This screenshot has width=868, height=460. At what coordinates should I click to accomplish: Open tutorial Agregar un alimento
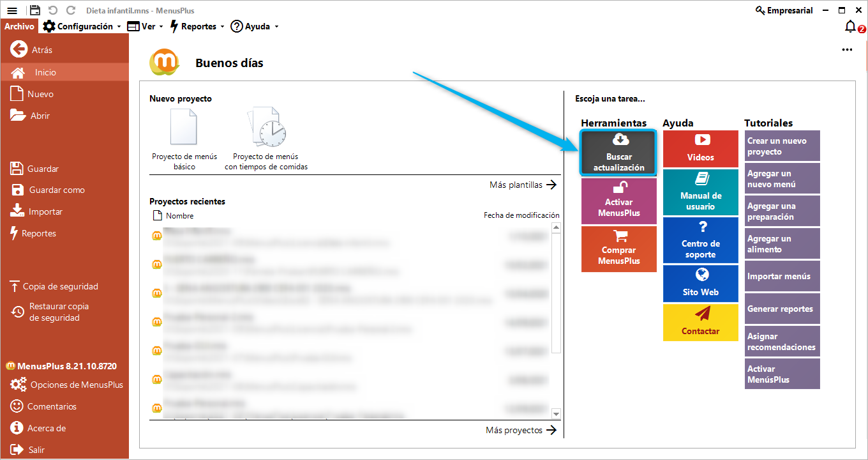782,244
